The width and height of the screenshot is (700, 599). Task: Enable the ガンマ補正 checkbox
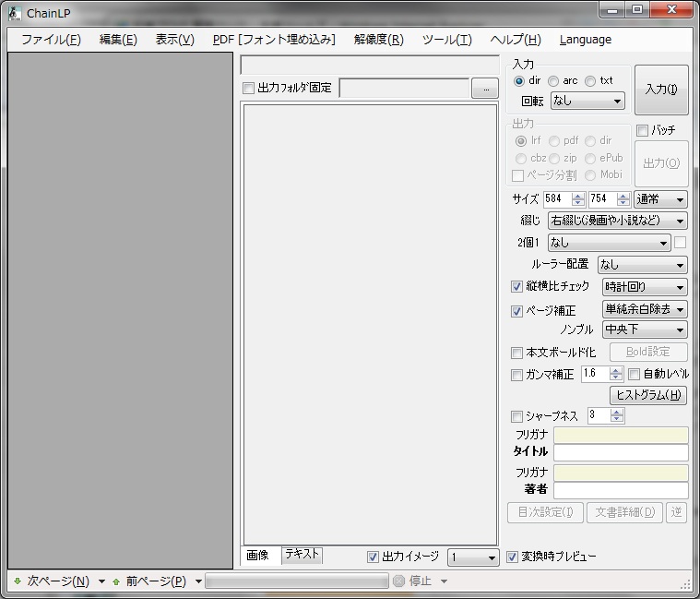pyautogui.click(x=516, y=375)
